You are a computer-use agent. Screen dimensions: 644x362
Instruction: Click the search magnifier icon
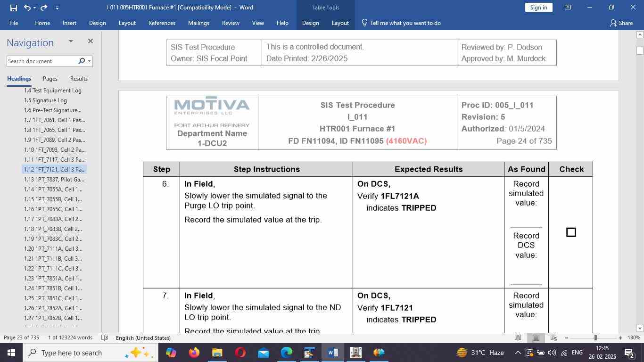(x=82, y=61)
